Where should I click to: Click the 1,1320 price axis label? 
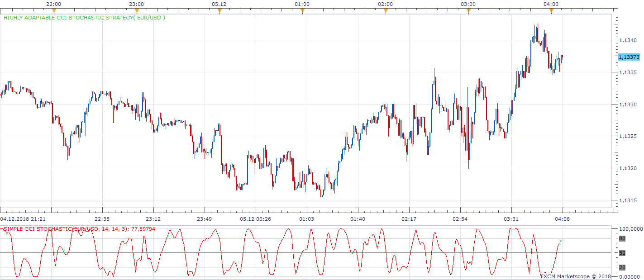[x=628, y=168]
